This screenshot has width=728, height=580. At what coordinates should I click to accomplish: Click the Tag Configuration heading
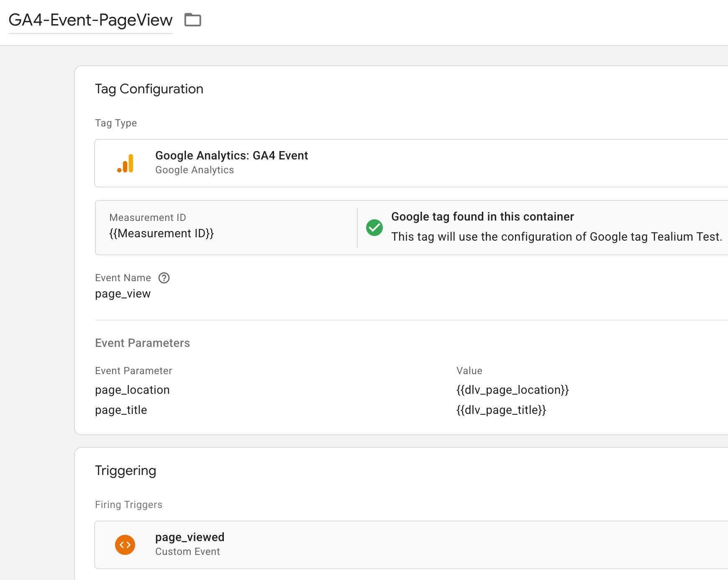[x=149, y=89]
